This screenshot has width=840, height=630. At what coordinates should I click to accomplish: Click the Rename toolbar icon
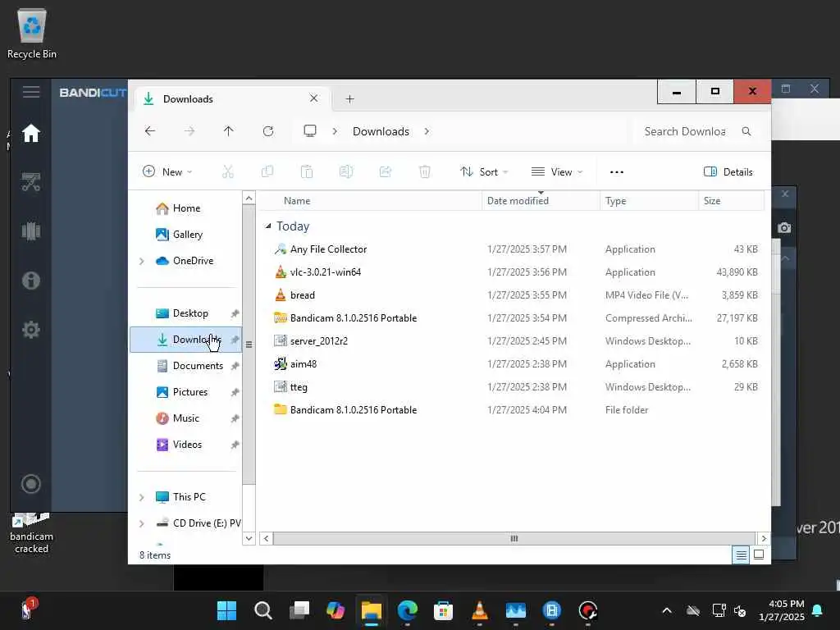coord(346,171)
